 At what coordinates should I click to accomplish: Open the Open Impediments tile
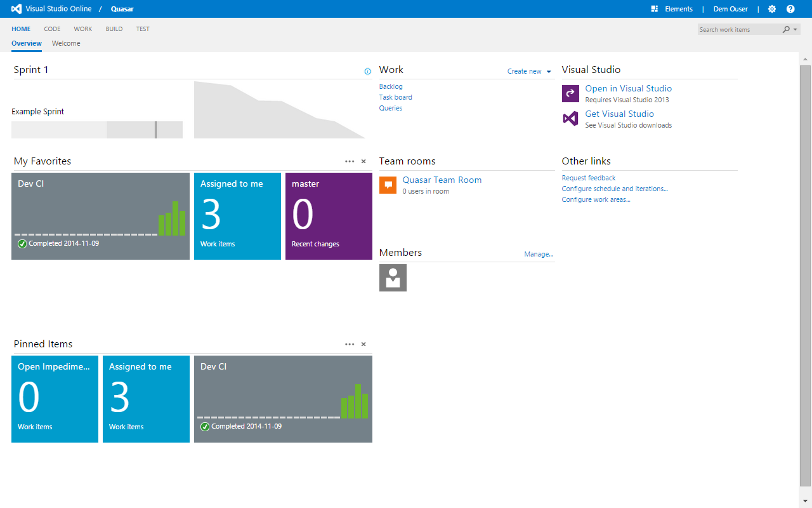(x=55, y=399)
